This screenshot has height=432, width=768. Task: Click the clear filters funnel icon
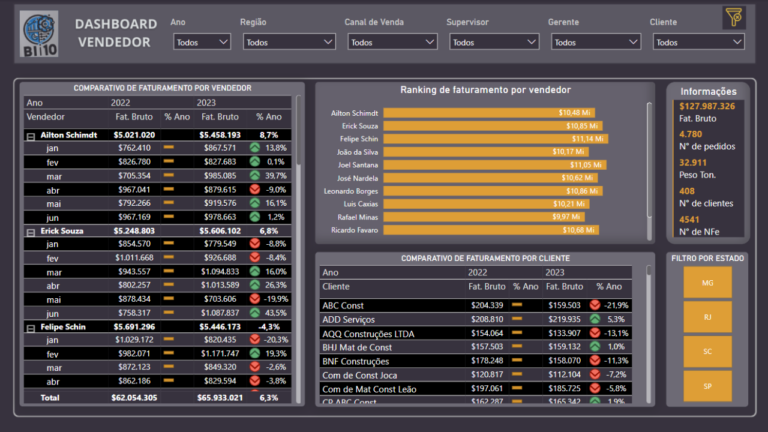coord(734,18)
